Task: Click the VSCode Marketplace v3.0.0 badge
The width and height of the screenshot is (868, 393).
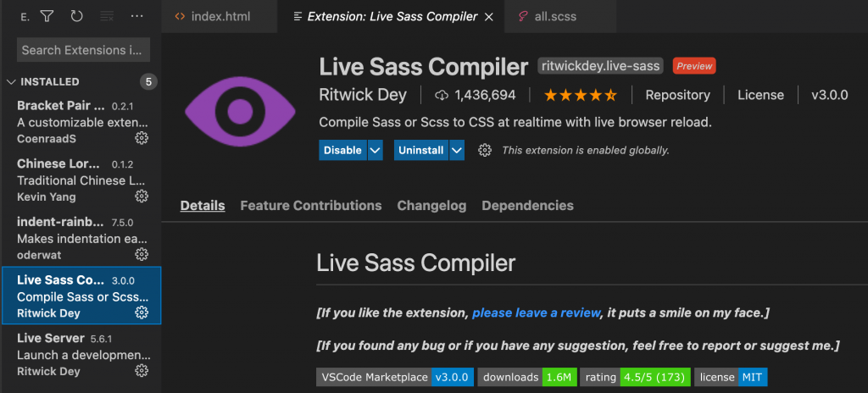Action: (395, 378)
